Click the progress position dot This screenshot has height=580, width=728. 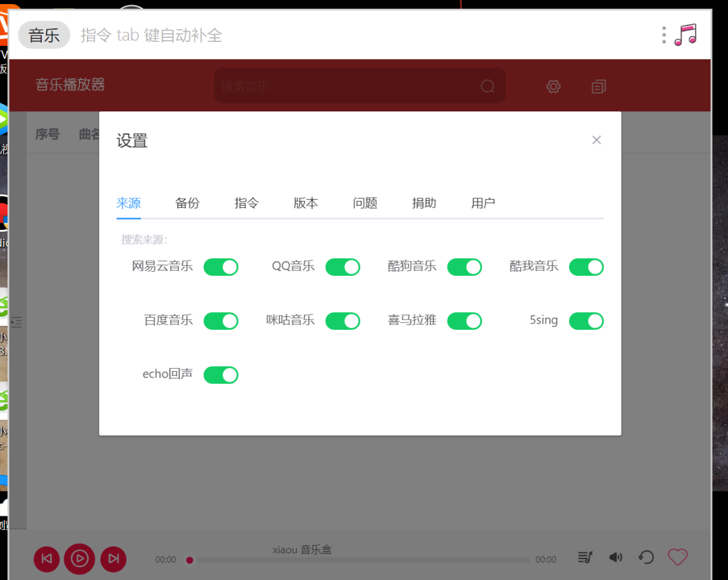tap(189, 560)
